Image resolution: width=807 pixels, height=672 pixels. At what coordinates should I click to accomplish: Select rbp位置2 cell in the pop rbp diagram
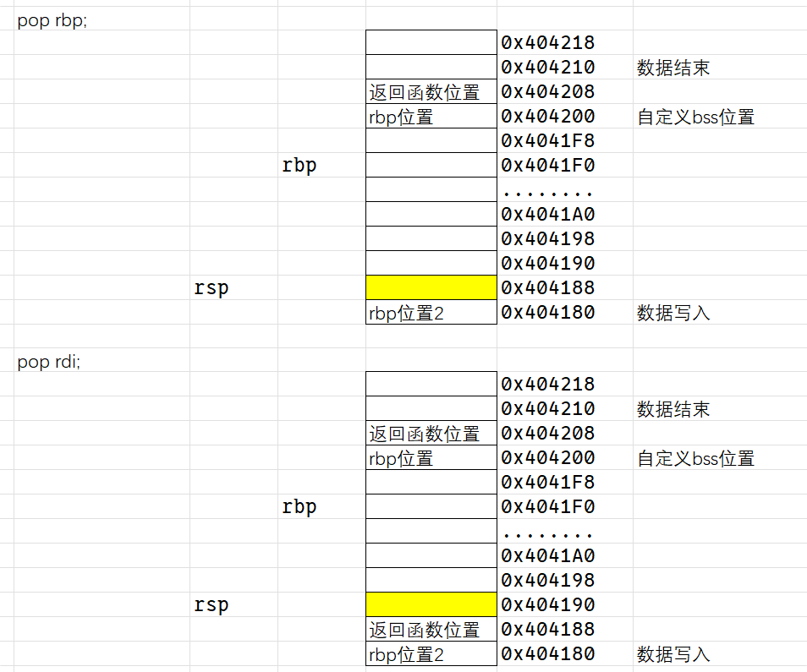tap(431, 312)
